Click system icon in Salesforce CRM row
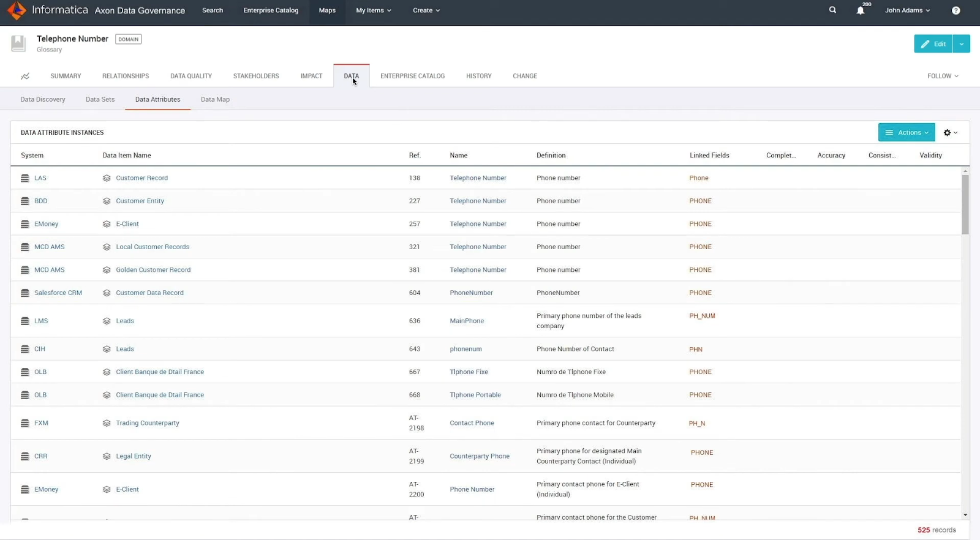Screen dimensions: 980x540 [25, 293]
